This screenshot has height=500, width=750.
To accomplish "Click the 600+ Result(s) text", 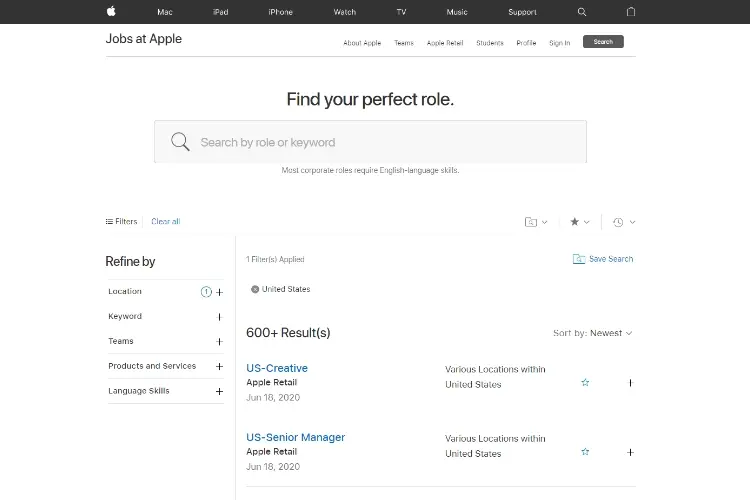I will (x=288, y=333).
